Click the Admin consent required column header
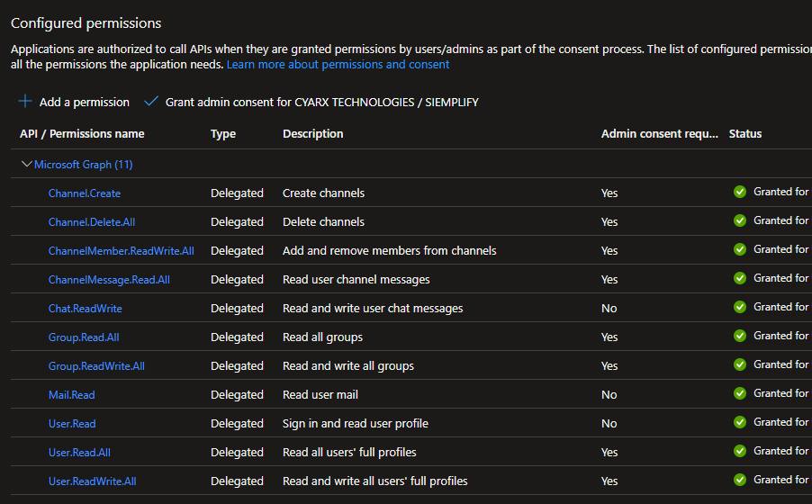Viewport: 812px width, 504px height. pyautogui.click(x=661, y=134)
